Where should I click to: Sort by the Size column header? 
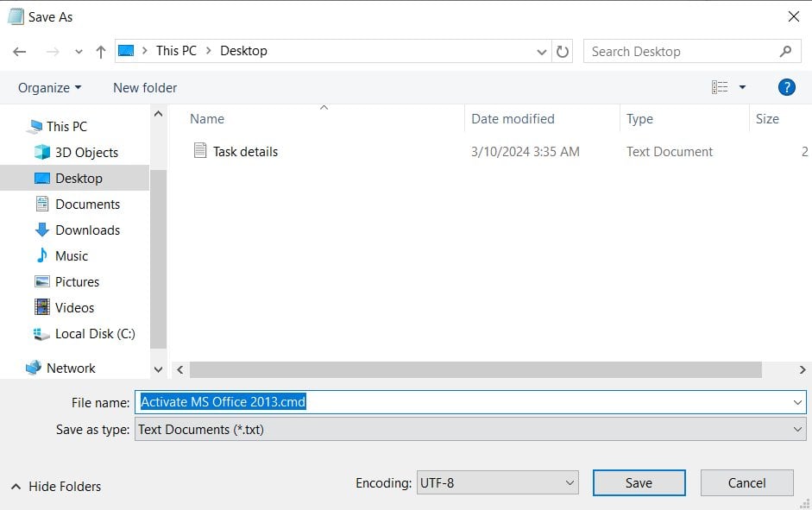[767, 118]
